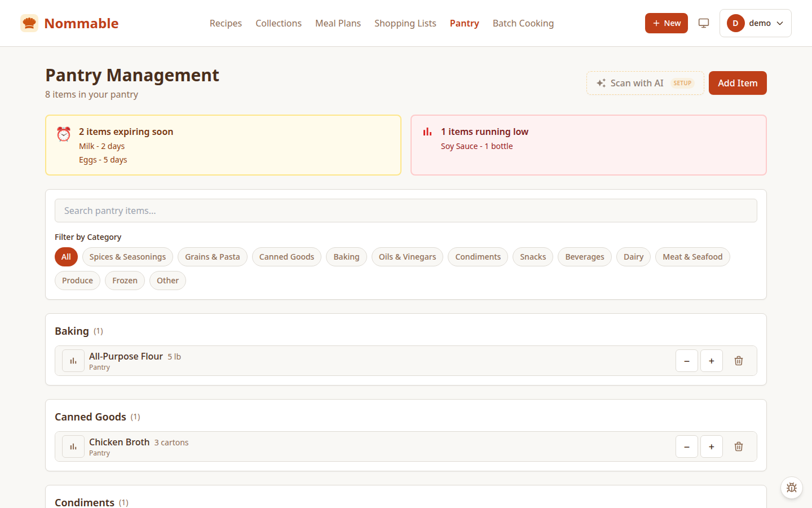Open the Collections page

click(279, 23)
